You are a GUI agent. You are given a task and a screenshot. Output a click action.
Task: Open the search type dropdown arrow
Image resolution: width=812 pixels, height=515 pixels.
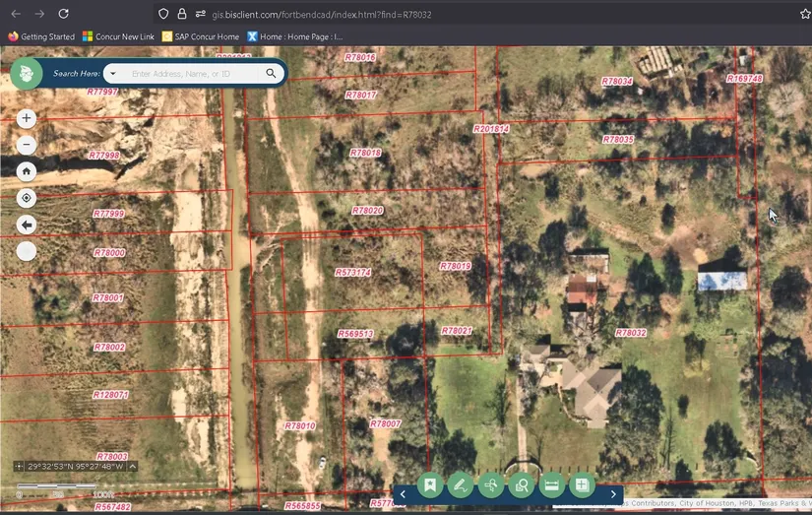click(113, 74)
